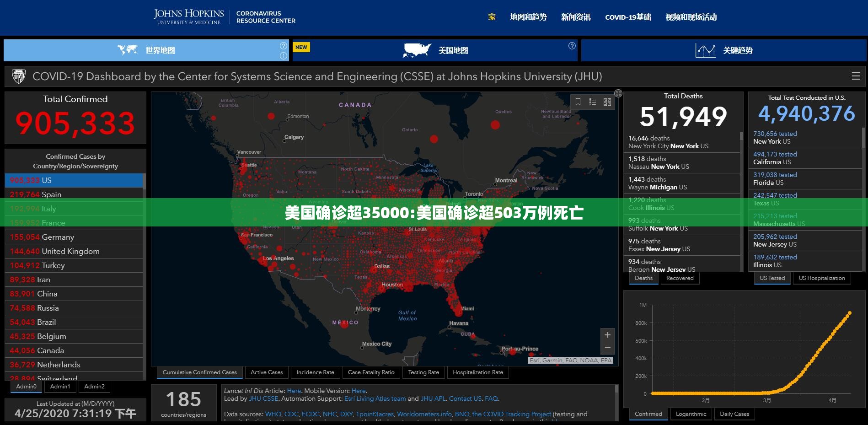
Task: Switch to the 关键趋势 tab
Action: click(724, 50)
